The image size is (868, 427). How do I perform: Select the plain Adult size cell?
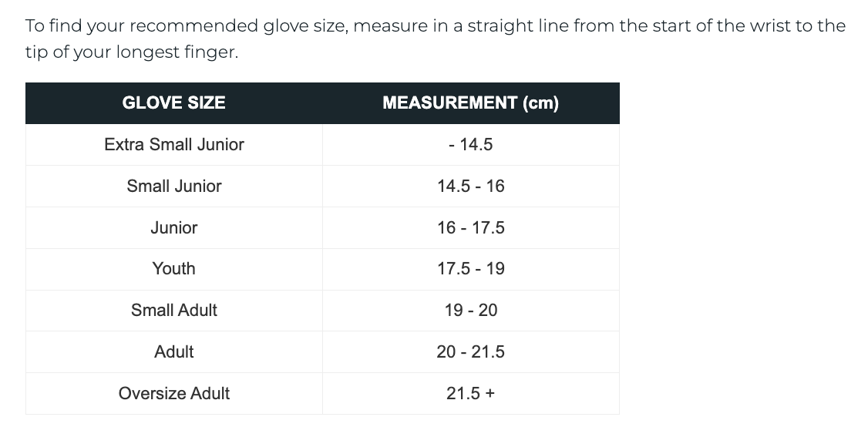click(x=174, y=352)
